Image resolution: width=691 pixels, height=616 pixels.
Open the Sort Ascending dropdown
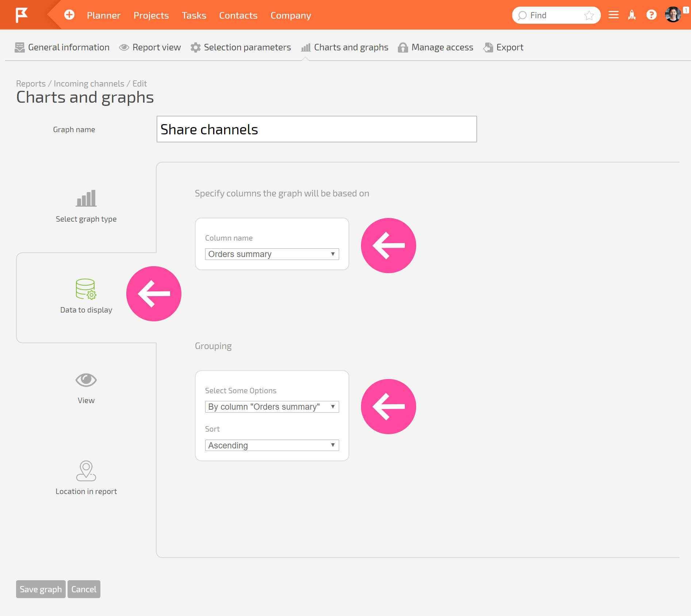(x=272, y=445)
